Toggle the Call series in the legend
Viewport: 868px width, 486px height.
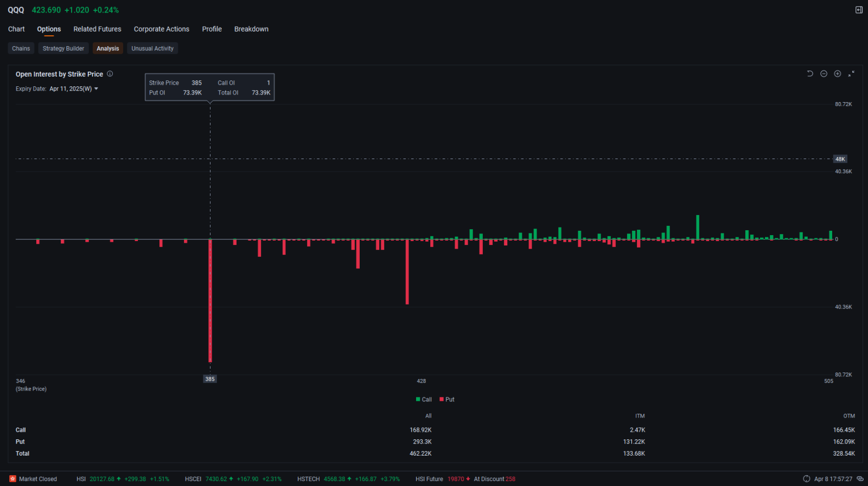click(424, 399)
